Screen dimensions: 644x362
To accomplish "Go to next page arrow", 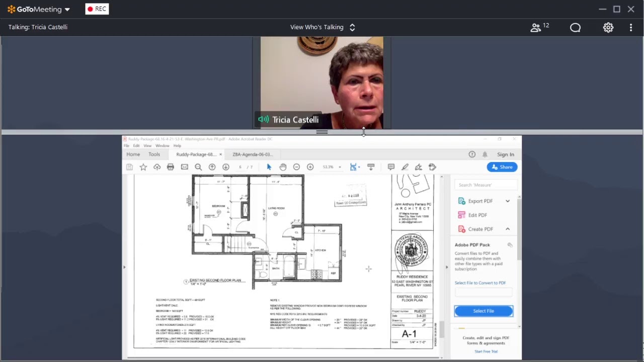I will (x=226, y=167).
